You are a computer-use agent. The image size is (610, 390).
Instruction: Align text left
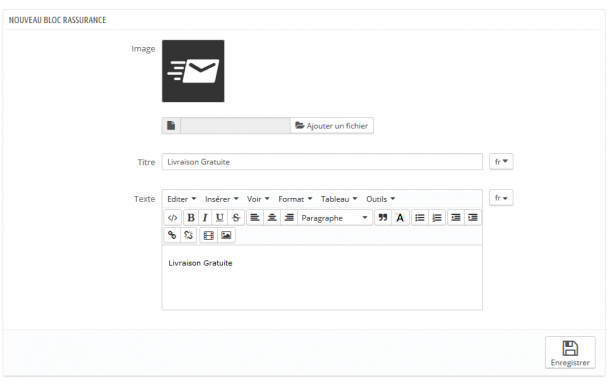point(255,218)
